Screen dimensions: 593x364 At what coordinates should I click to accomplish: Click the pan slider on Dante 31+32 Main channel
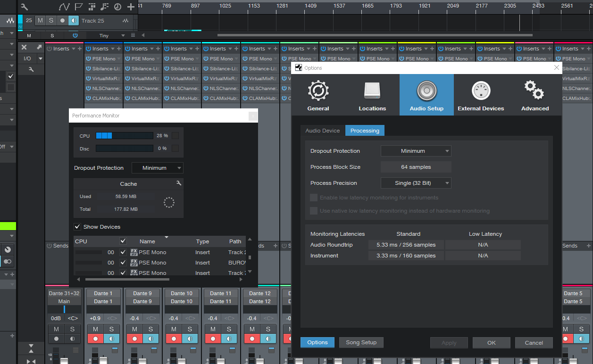64,309
